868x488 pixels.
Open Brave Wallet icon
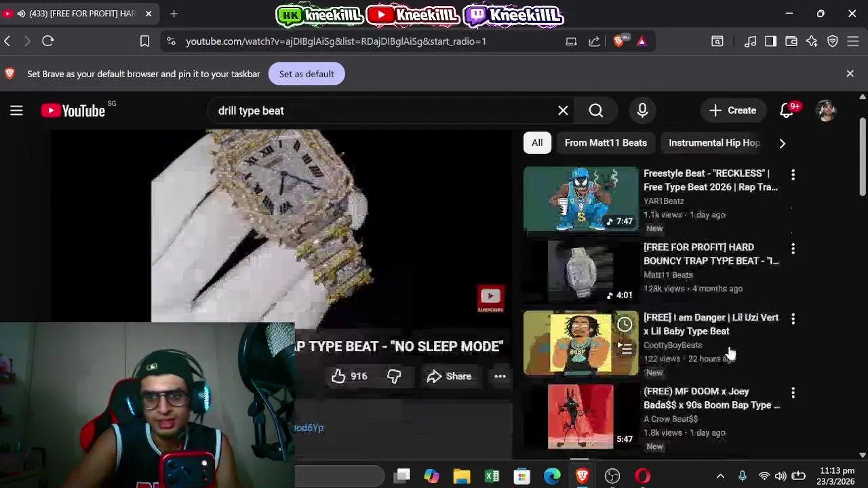(x=791, y=41)
